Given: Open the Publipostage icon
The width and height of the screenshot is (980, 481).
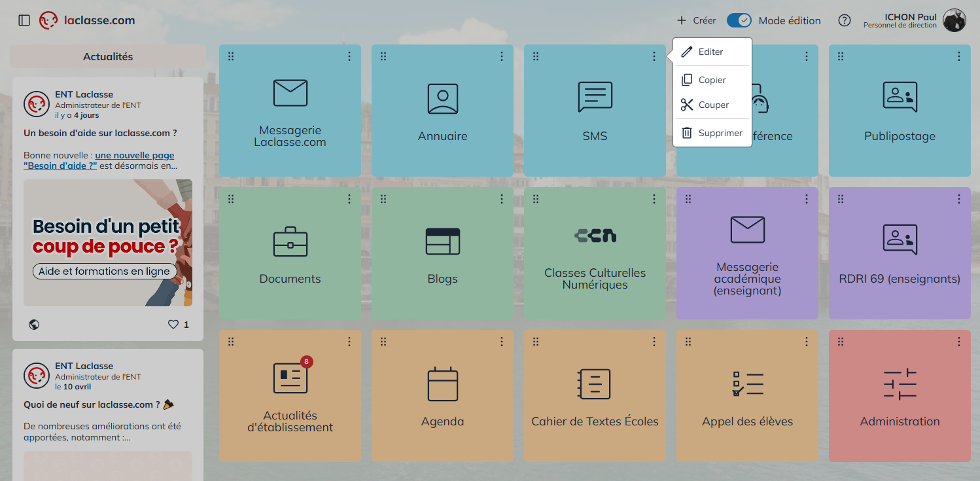Looking at the screenshot, I should point(900,97).
